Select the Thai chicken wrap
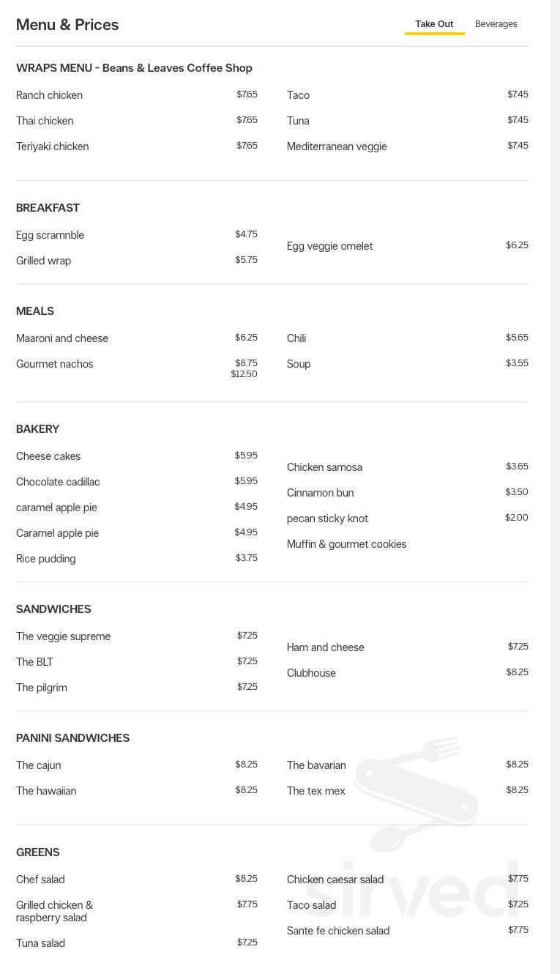 45,121
